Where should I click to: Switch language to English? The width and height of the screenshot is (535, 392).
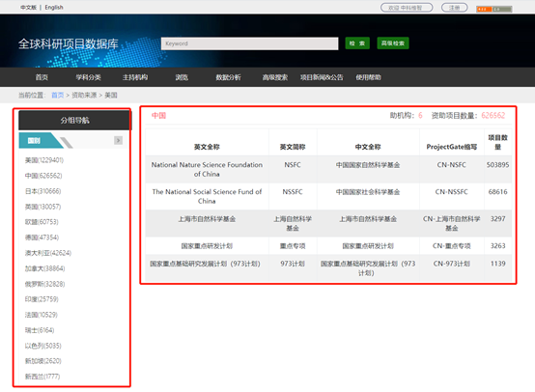[x=54, y=7]
